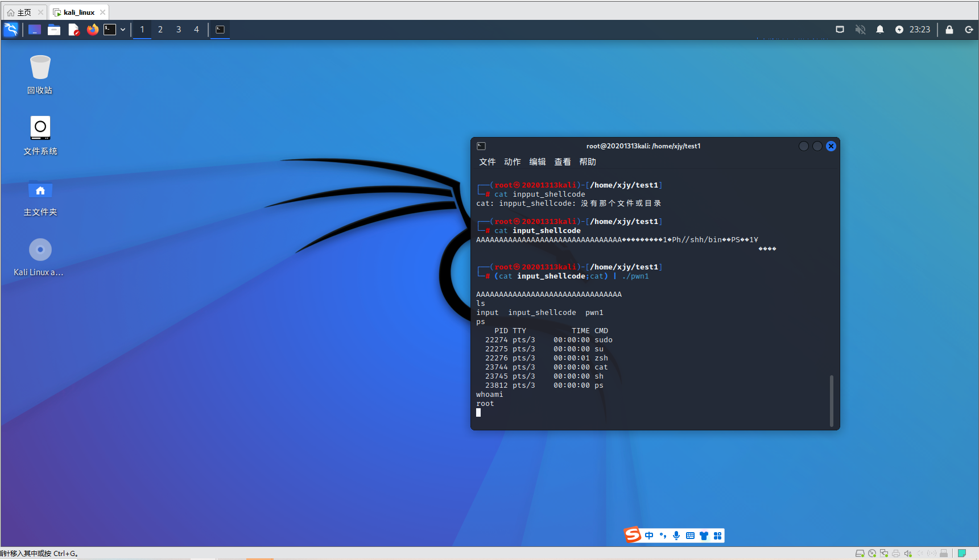This screenshot has height=560, width=979.
Task: Select the 文件系统 desktop icon
Action: pyautogui.click(x=40, y=135)
